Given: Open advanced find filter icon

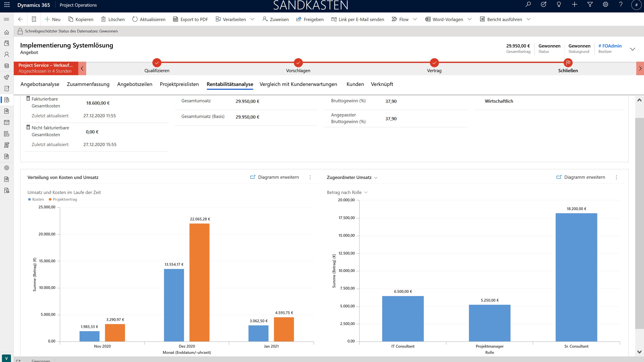Looking at the screenshot, I should 590,5.
